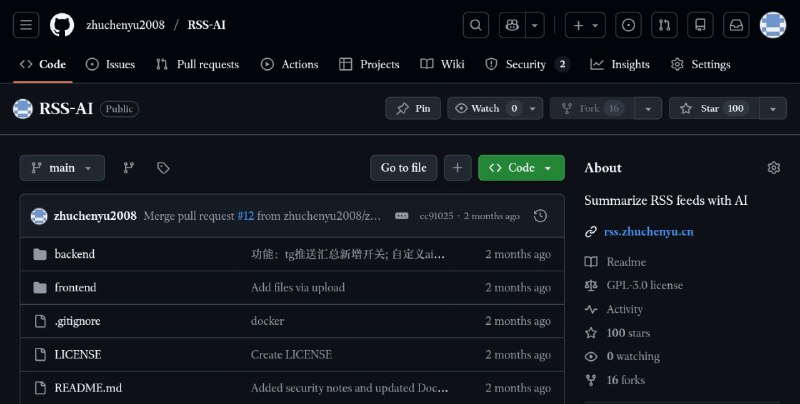Pin the RSS-AI repository

tap(413, 108)
